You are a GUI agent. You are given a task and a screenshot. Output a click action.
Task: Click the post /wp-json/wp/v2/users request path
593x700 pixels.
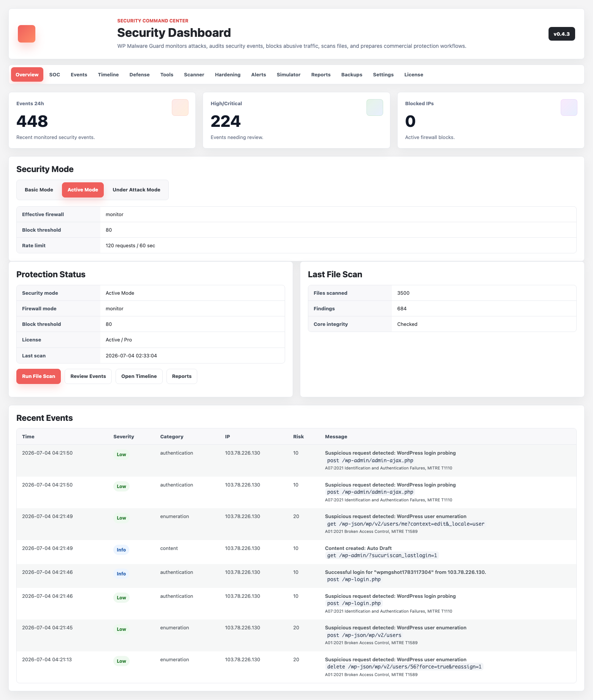click(x=364, y=635)
